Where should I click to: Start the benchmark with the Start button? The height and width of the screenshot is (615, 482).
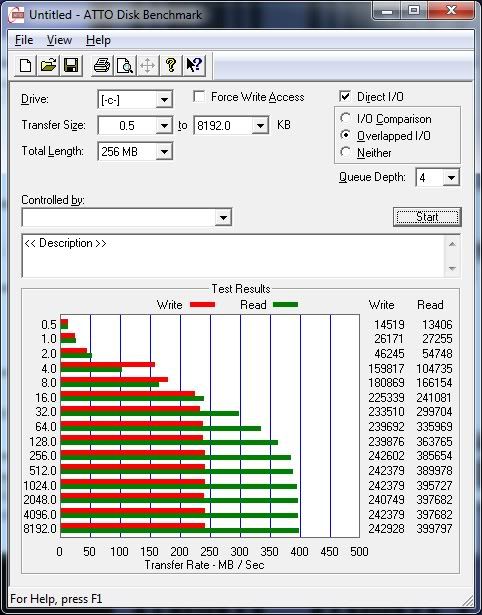[427, 217]
